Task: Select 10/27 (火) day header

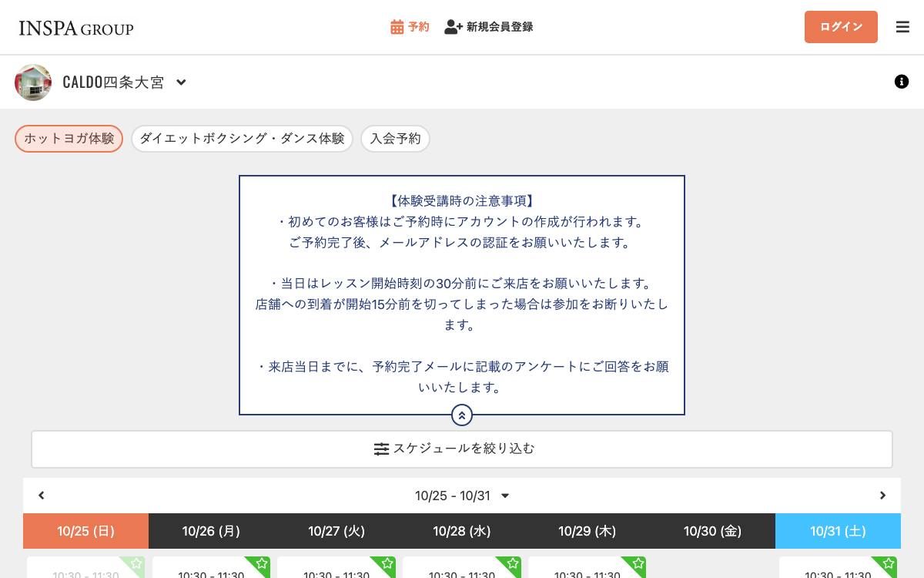Action: point(336,531)
